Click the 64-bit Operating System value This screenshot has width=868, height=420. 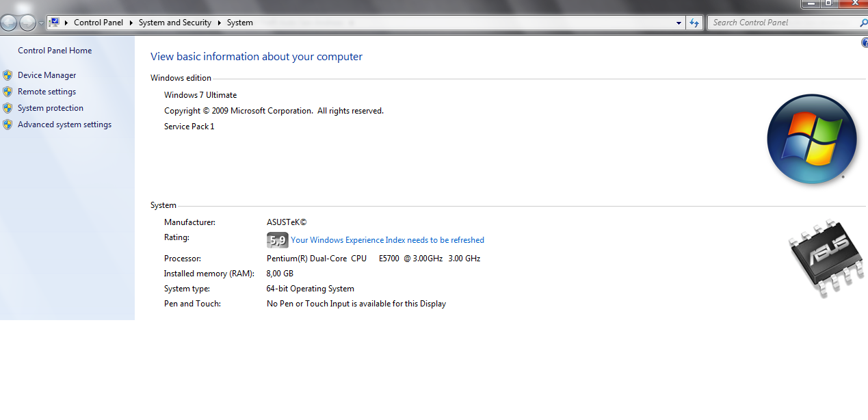(x=311, y=289)
